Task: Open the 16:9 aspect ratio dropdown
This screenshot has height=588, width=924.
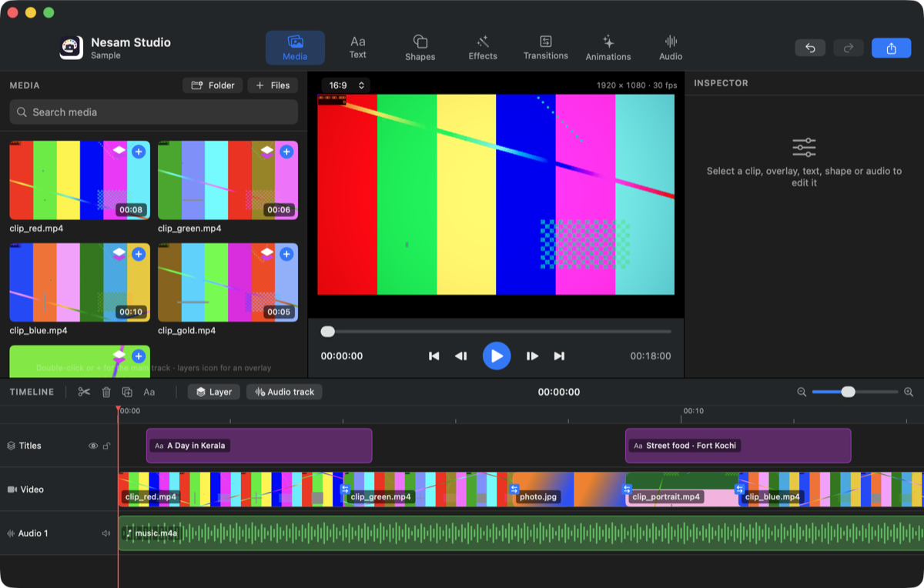Action: [346, 85]
